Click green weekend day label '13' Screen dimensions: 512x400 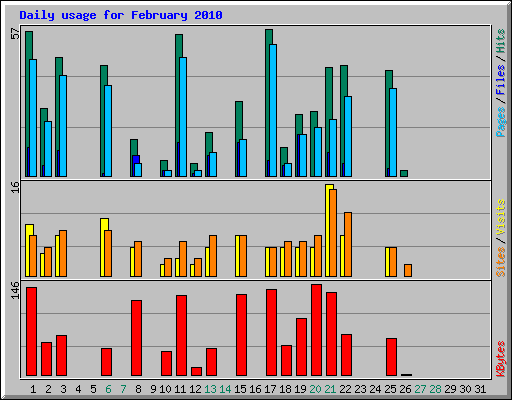[210, 389]
